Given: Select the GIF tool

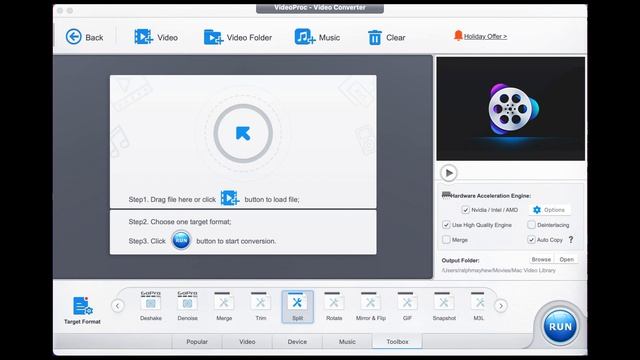Looking at the screenshot, I should click(x=407, y=306).
